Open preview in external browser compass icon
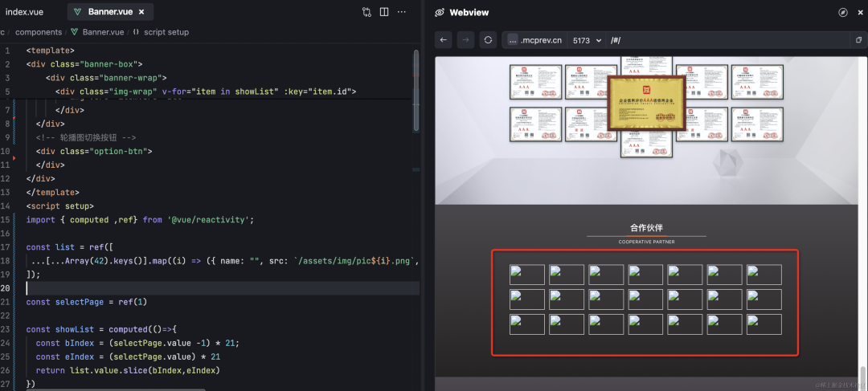This screenshot has height=391, width=868. click(843, 12)
